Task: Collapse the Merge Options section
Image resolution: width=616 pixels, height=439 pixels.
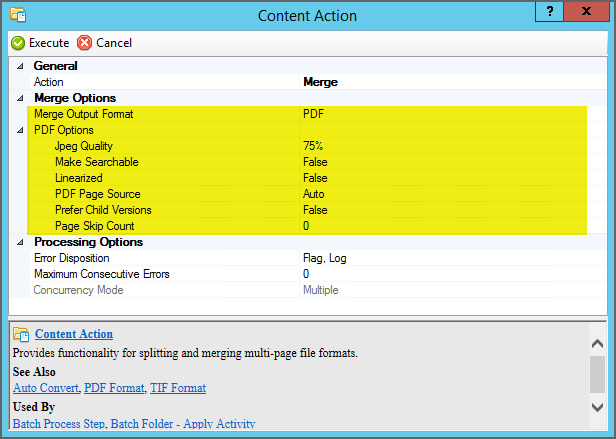Action: [x=21, y=98]
